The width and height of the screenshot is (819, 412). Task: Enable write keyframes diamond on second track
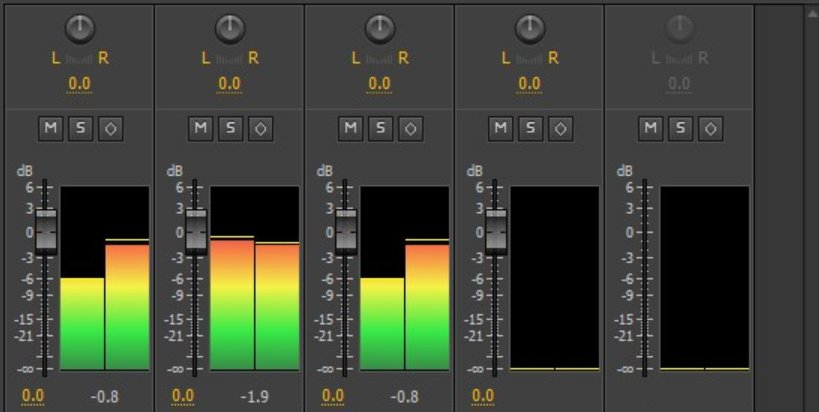[261, 128]
